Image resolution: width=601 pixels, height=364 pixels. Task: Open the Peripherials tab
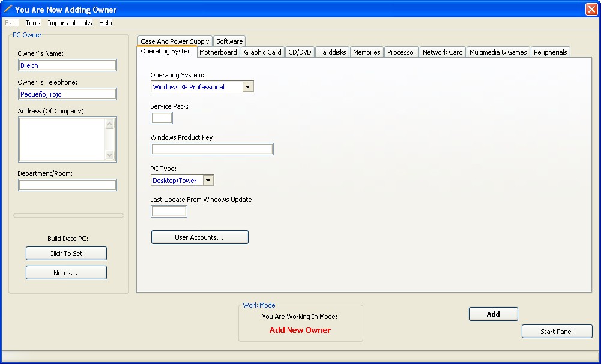tap(551, 52)
